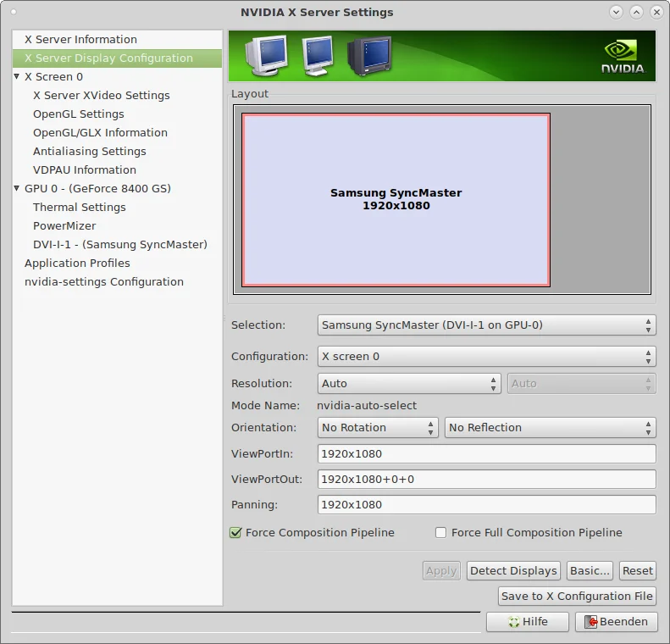Open Application Profiles page
This screenshot has width=670, height=644.
(x=77, y=264)
